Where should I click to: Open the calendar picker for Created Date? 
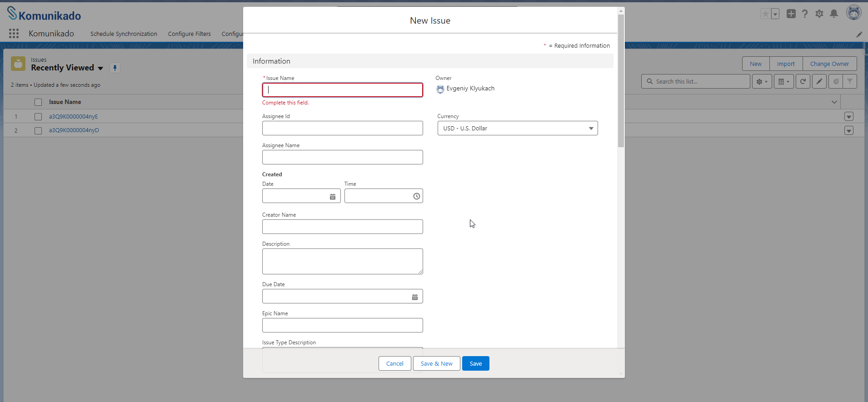333,197
